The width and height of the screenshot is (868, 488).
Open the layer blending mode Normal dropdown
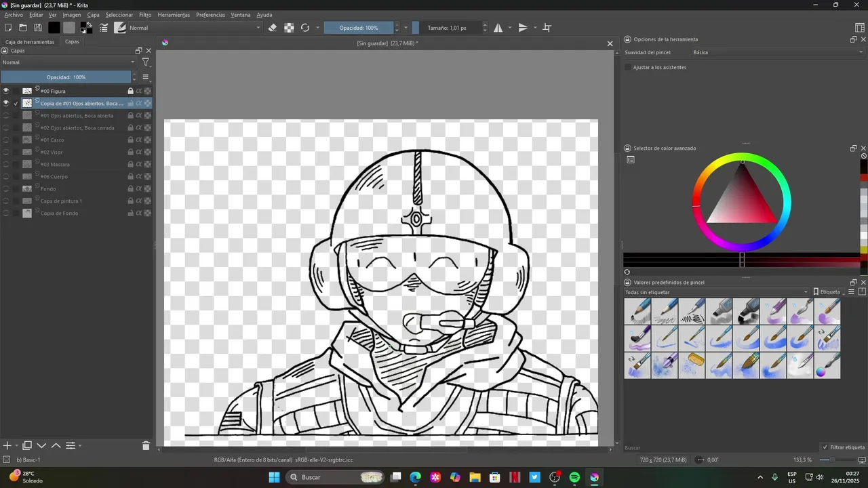coord(68,62)
